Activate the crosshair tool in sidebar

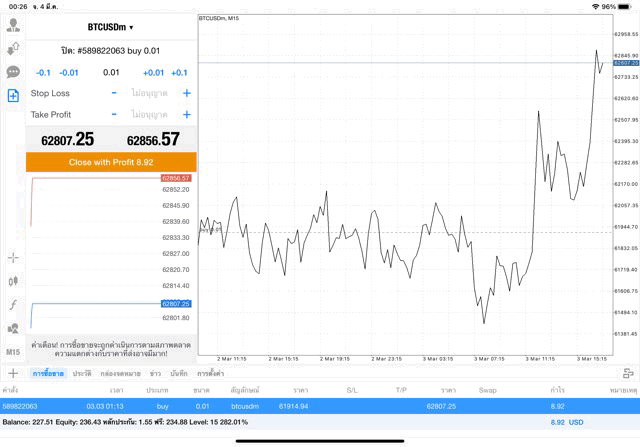(x=13, y=257)
